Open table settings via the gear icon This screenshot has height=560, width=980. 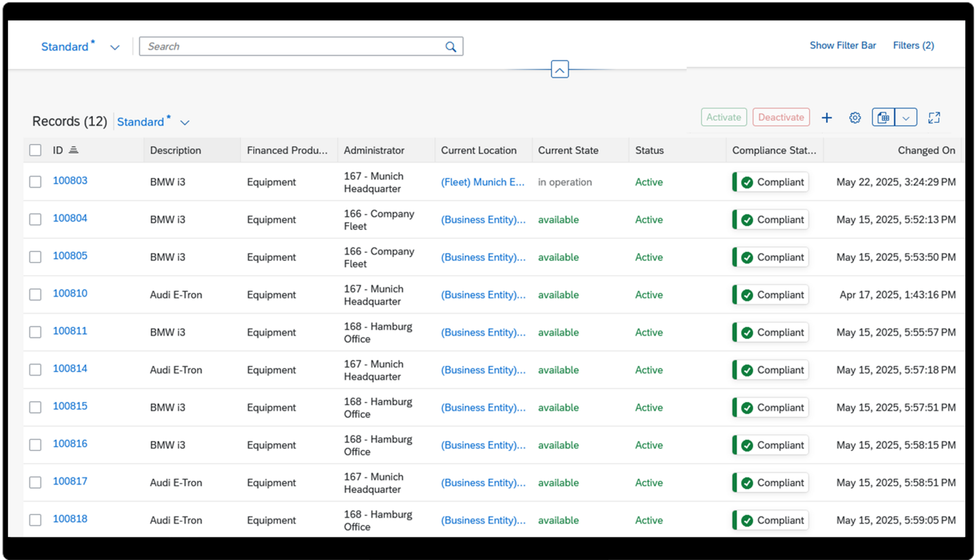point(855,118)
